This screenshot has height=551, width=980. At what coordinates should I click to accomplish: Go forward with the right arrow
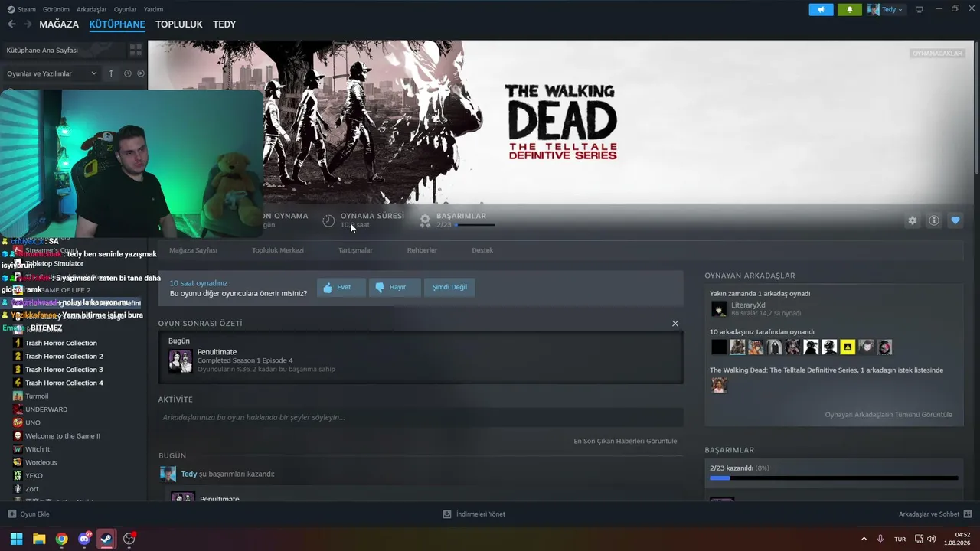click(x=28, y=24)
